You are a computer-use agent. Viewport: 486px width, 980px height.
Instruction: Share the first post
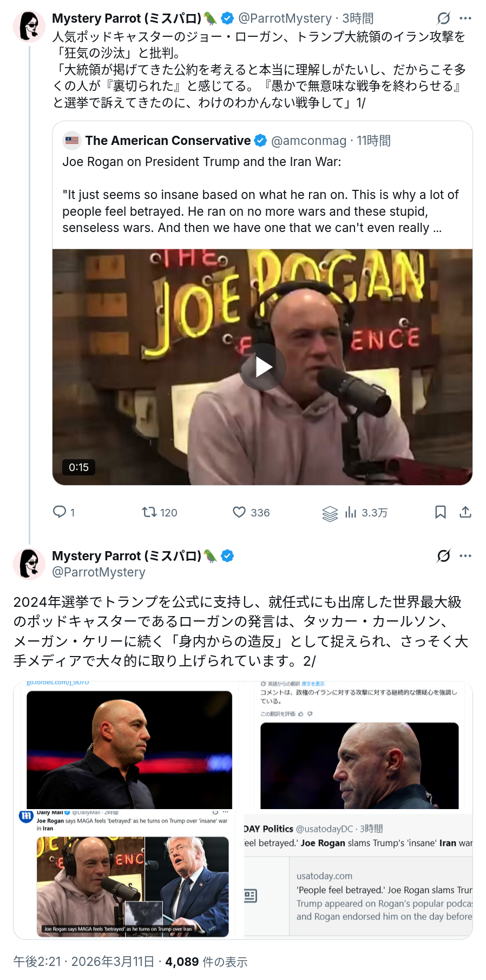point(465,512)
